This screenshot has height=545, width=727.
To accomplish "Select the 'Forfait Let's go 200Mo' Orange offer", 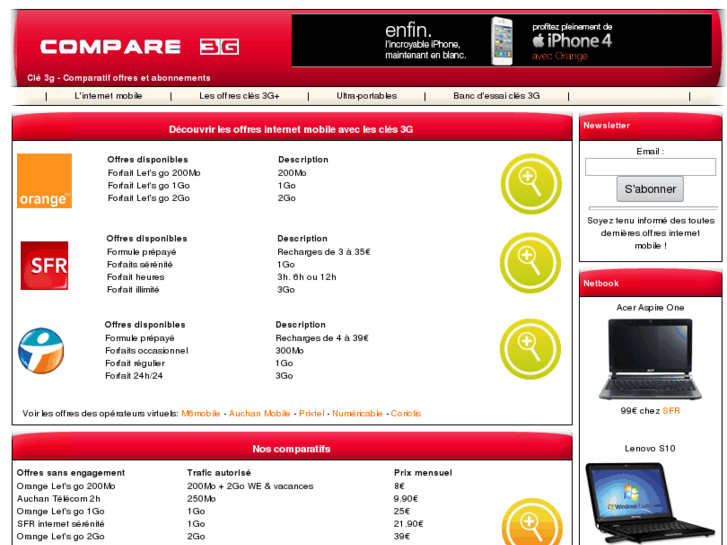I will point(154,173).
